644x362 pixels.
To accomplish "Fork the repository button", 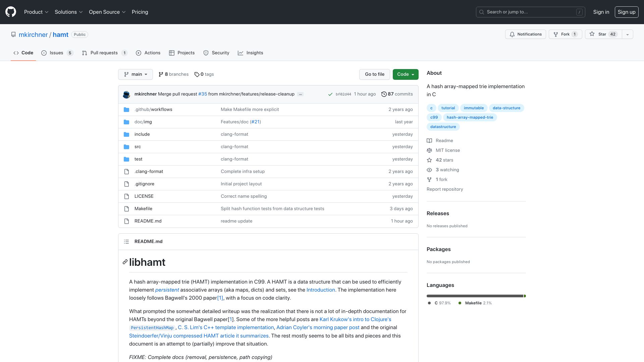I will click(x=566, y=34).
